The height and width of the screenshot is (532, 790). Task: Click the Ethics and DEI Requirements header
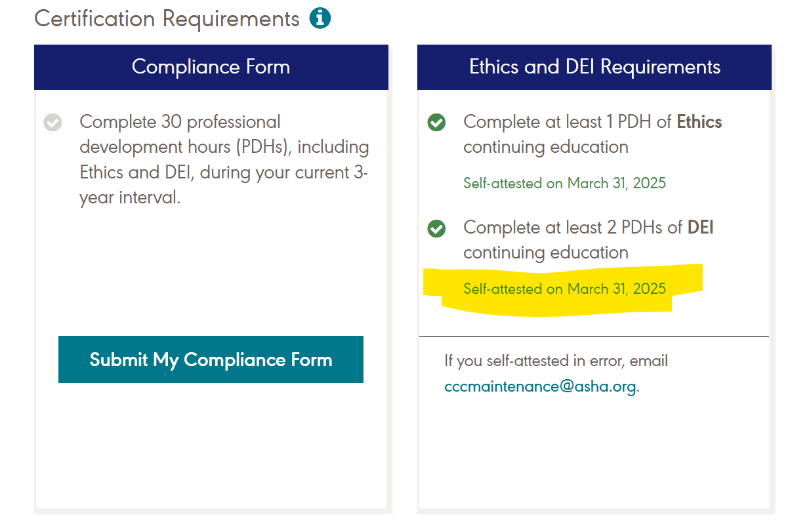(594, 67)
